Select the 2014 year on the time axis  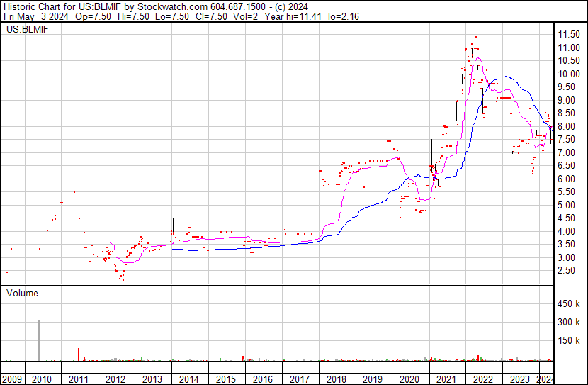point(188,379)
